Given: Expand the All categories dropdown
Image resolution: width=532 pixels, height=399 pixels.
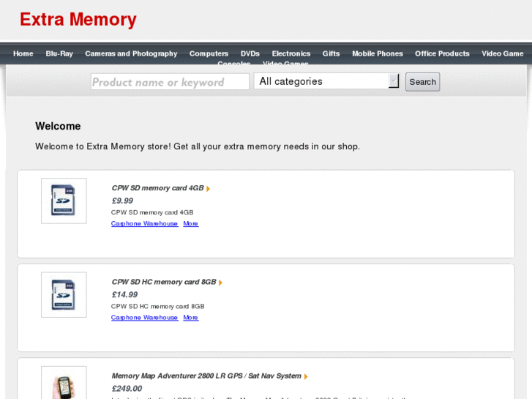Looking at the screenshot, I should point(326,81).
